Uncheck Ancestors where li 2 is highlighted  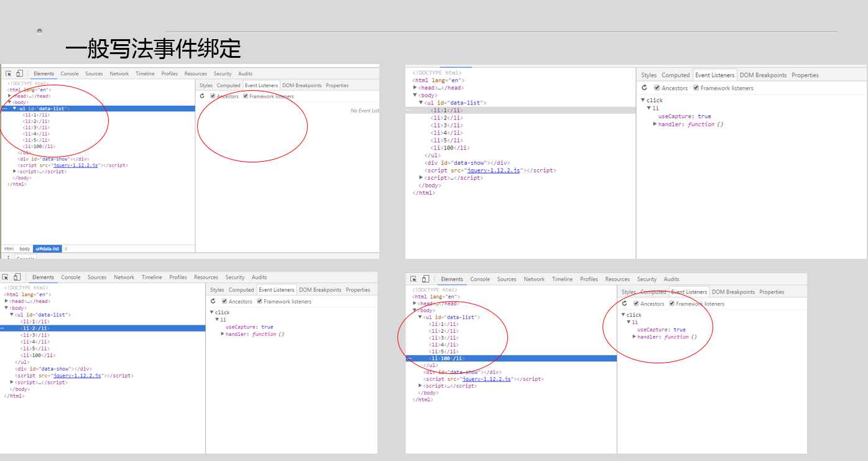click(224, 301)
